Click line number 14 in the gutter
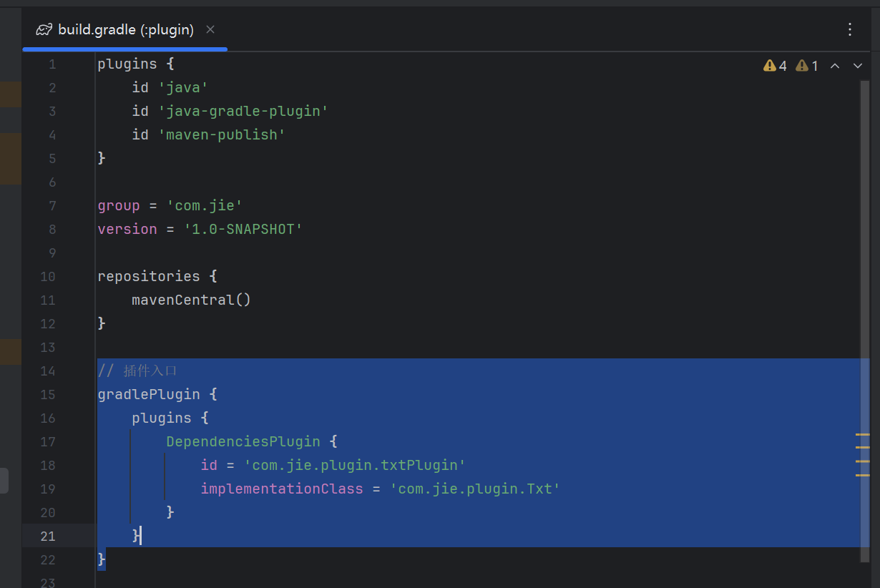The height and width of the screenshot is (588, 880). tap(48, 371)
